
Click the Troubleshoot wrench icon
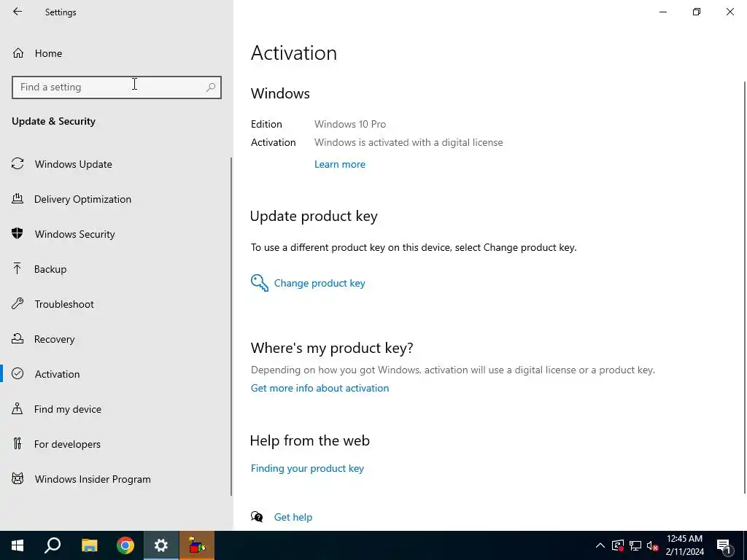click(18, 303)
